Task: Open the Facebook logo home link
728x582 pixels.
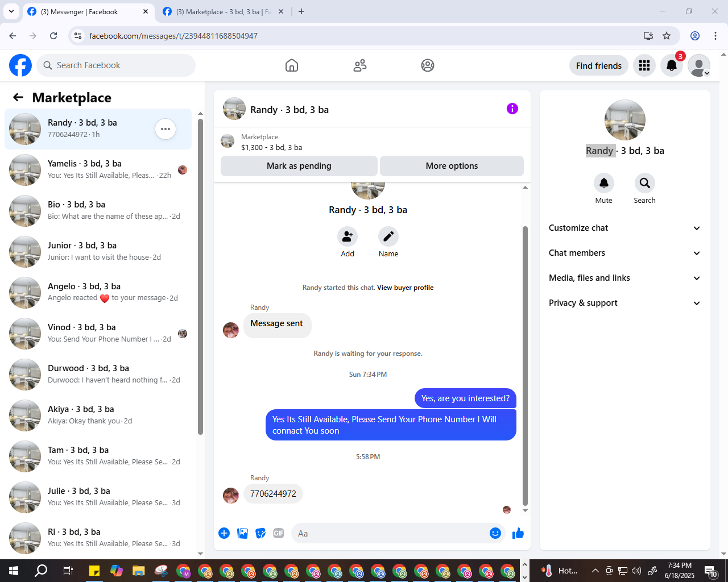Action: pos(20,65)
